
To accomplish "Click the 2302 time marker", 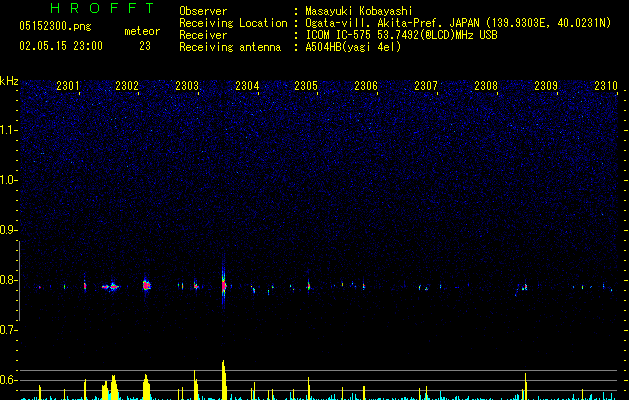I will click(127, 86).
